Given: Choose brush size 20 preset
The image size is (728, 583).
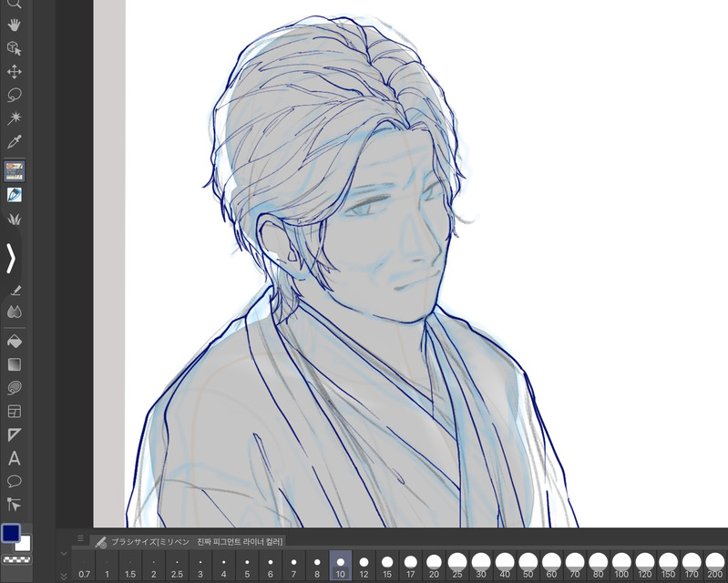Looking at the screenshot, I should point(434,566).
